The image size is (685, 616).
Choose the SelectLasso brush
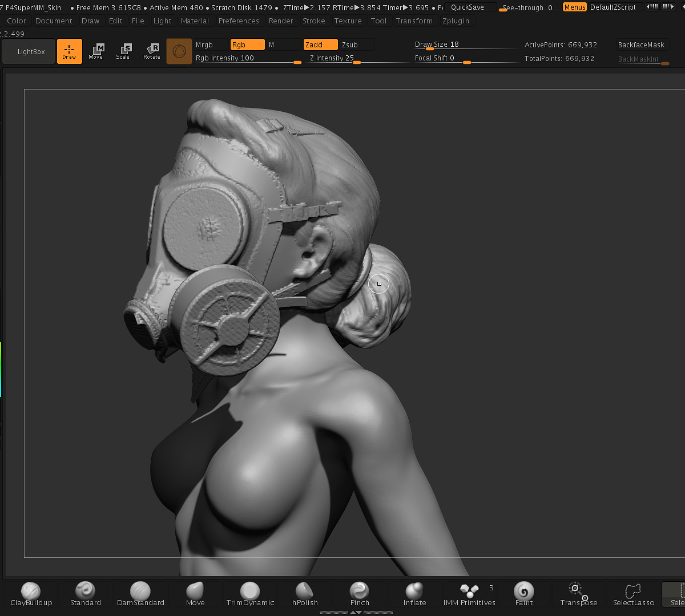click(634, 594)
